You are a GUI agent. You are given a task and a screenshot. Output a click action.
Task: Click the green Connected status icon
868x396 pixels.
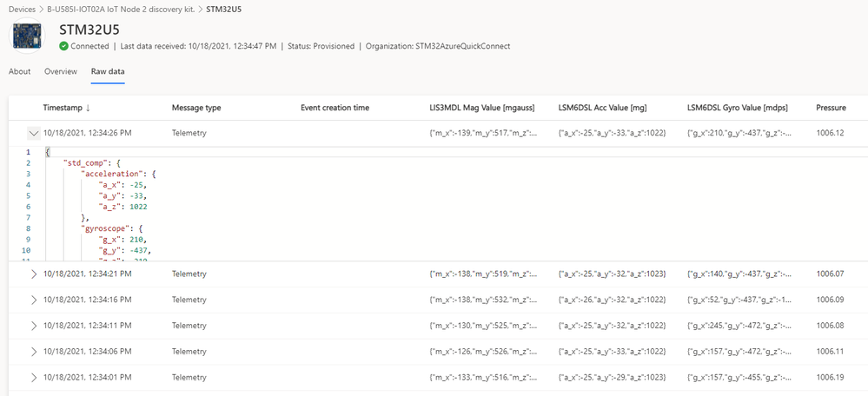tap(64, 46)
